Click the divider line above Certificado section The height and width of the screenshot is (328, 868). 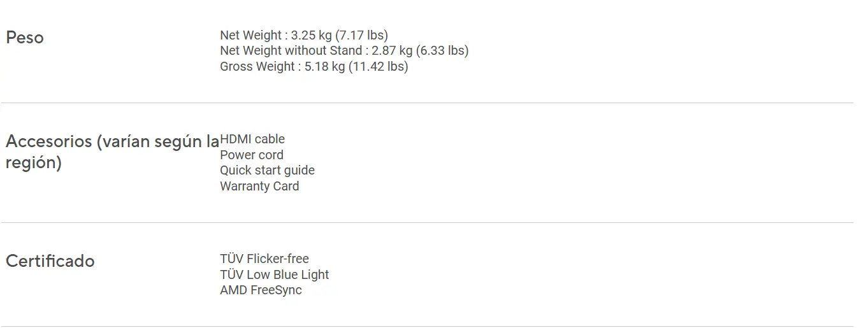(427, 222)
